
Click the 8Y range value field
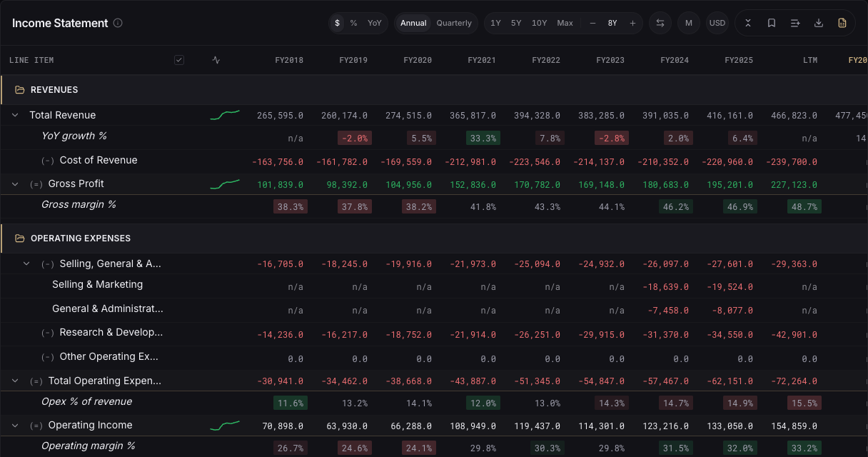[612, 23]
